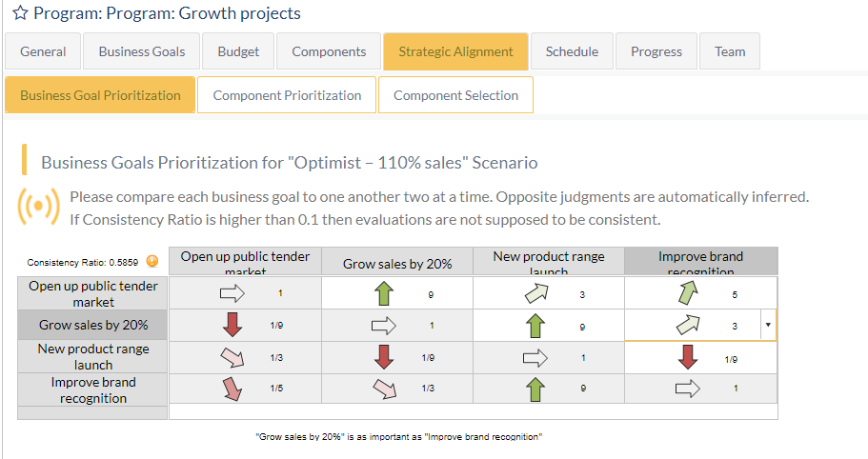The width and height of the screenshot is (868, 459).
Task: Open the Component Selection sub-tab
Action: [455, 95]
